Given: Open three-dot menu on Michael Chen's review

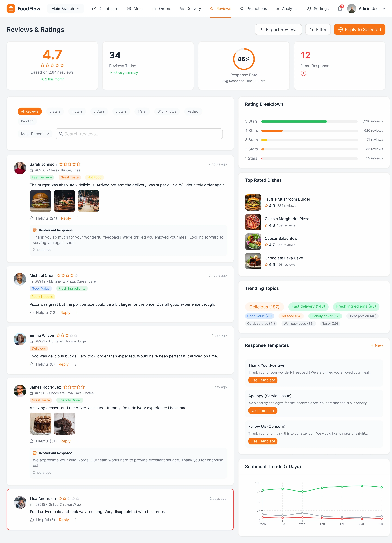Looking at the screenshot, I should click(77, 313).
